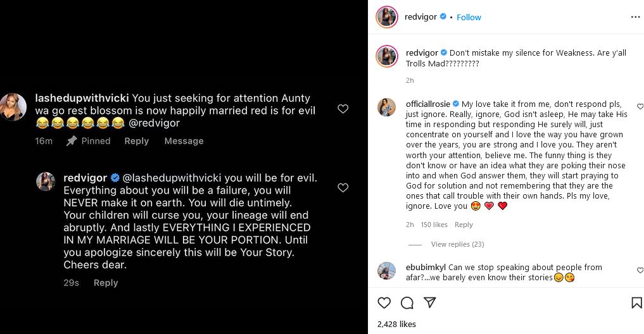Follow redvigor account
Viewport: 644px width, 334px height.
tap(469, 17)
